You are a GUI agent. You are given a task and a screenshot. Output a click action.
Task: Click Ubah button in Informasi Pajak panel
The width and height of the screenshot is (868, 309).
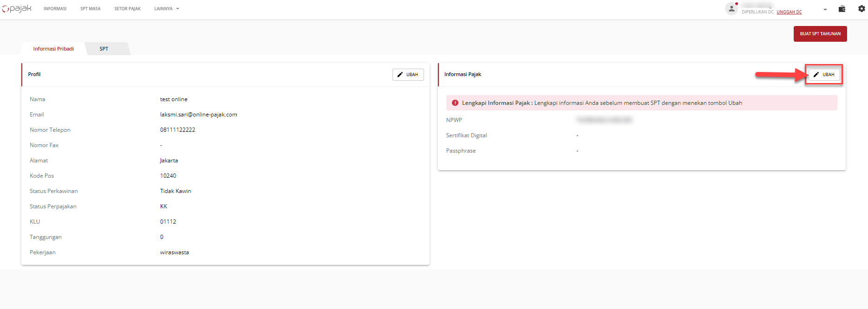(824, 75)
